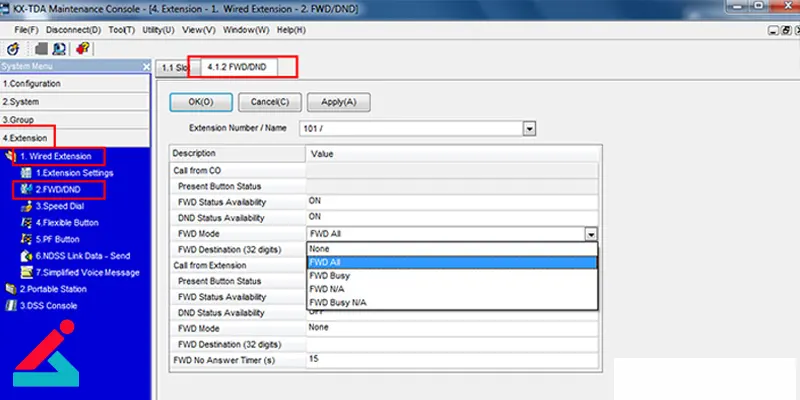Open the File menu
The image size is (800, 400).
click(x=27, y=30)
